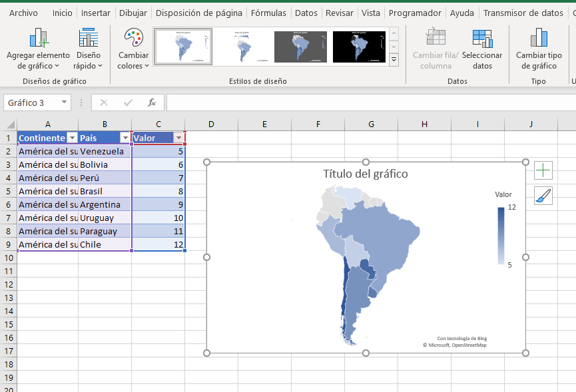Click the insert function fx icon
Image resolution: width=576 pixels, height=392 pixels.
pyautogui.click(x=152, y=102)
